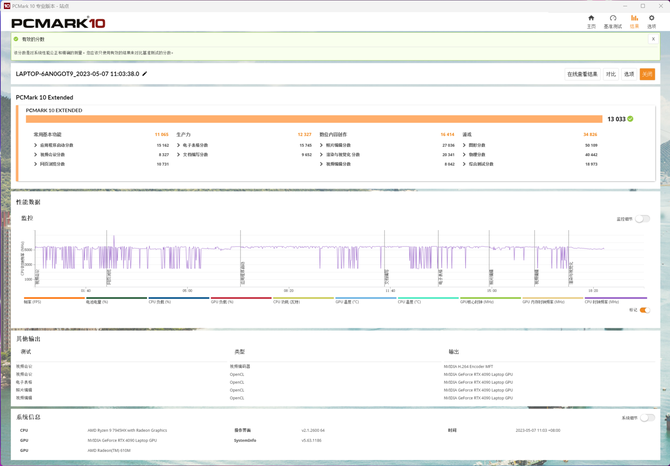Click the overall score 13 033
Screen dimensions: 670x466
coord(616,119)
